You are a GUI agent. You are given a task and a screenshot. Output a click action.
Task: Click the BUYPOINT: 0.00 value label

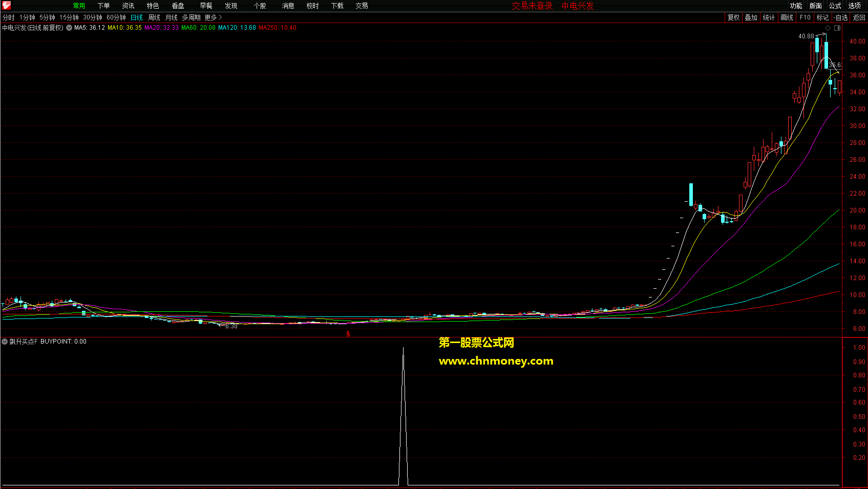(63, 342)
